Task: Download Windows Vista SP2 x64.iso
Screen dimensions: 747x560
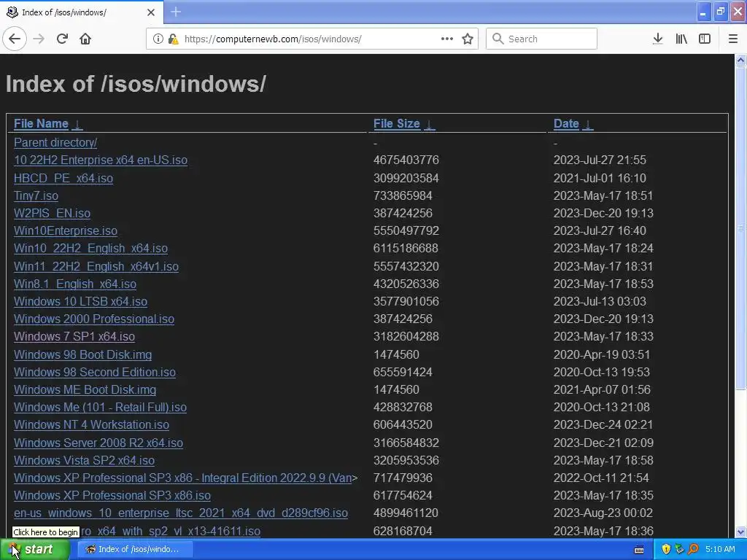Action: coord(85,461)
